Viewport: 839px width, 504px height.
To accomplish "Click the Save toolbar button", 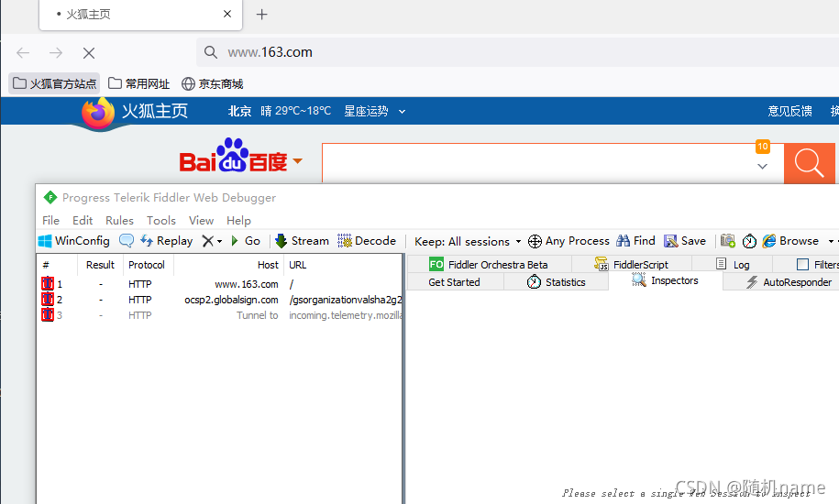I will (x=685, y=241).
